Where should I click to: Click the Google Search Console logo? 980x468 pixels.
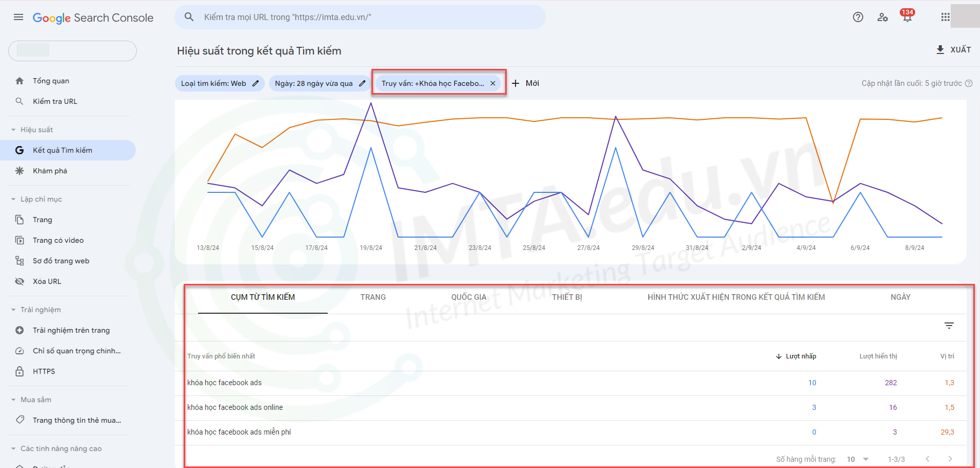point(93,17)
